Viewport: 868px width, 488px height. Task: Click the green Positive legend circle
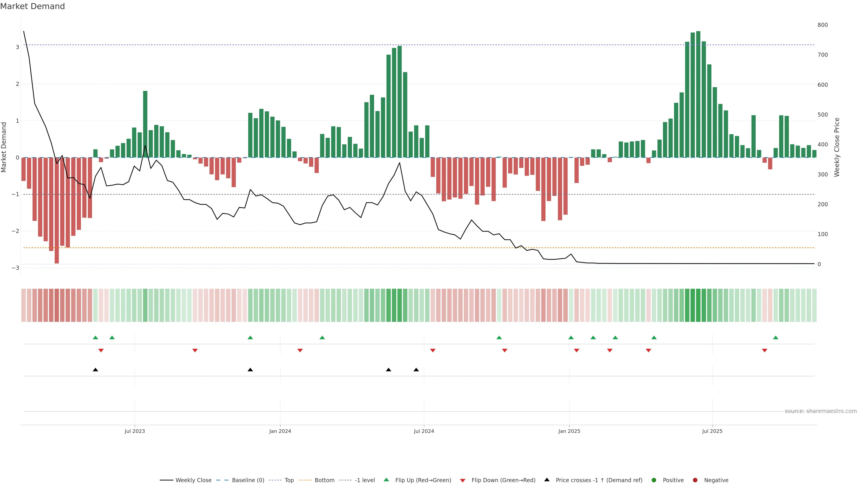[654, 480]
